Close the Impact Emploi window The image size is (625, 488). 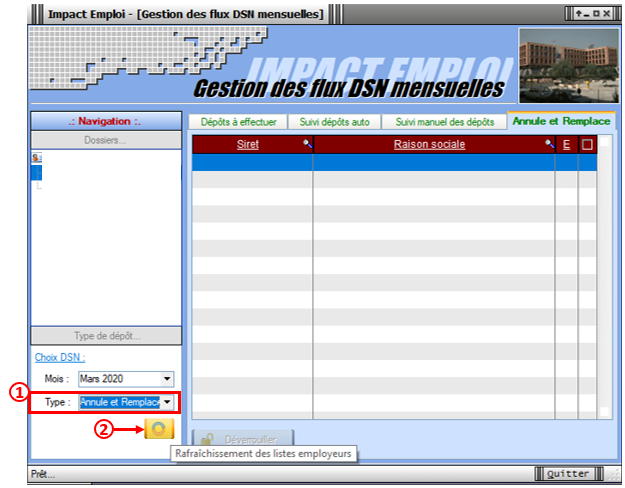[x=607, y=14]
